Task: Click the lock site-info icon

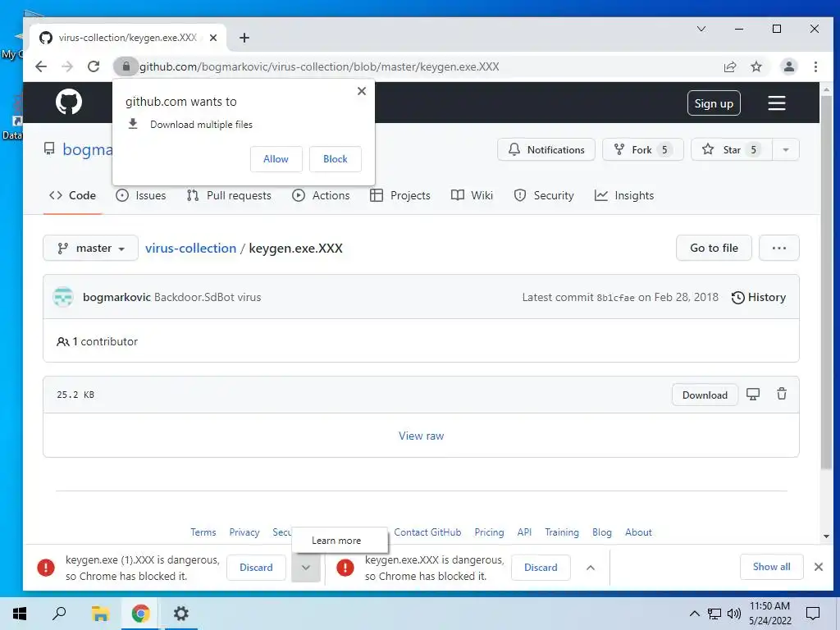Action: click(x=126, y=66)
